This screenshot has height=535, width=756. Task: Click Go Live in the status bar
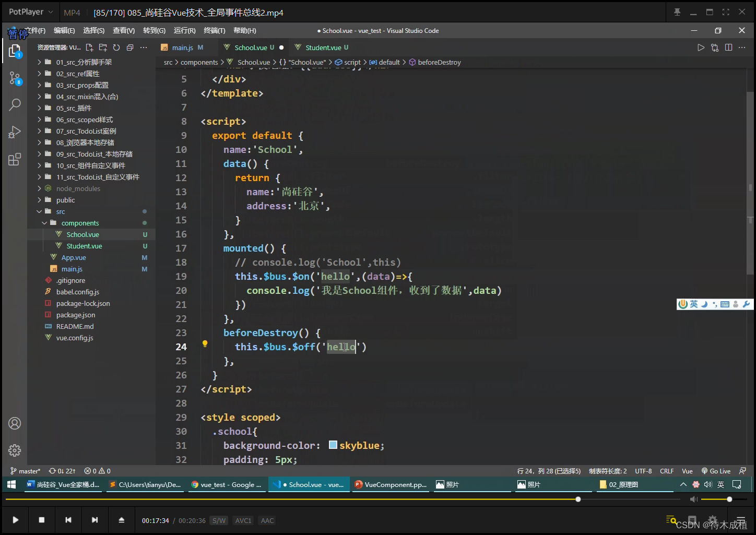(x=716, y=471)
